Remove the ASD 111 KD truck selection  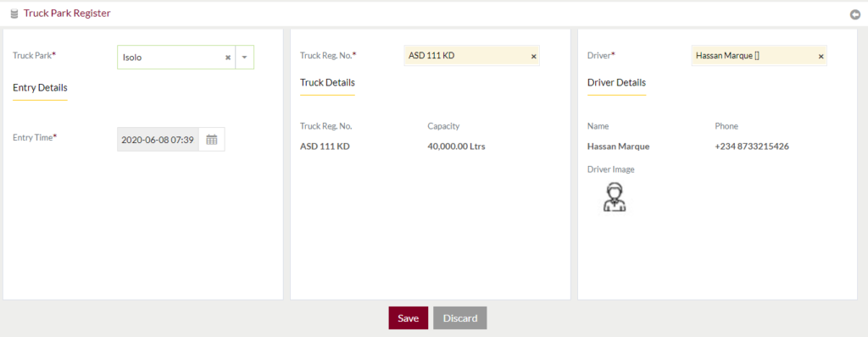coord(534,57)
